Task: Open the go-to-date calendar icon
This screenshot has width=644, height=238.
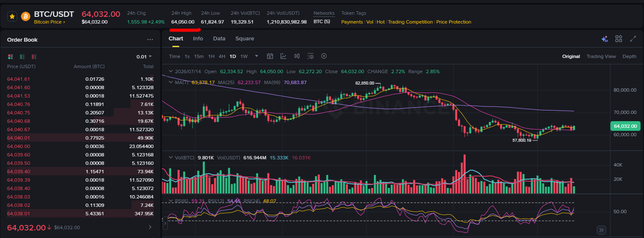Action: [270, 56]
